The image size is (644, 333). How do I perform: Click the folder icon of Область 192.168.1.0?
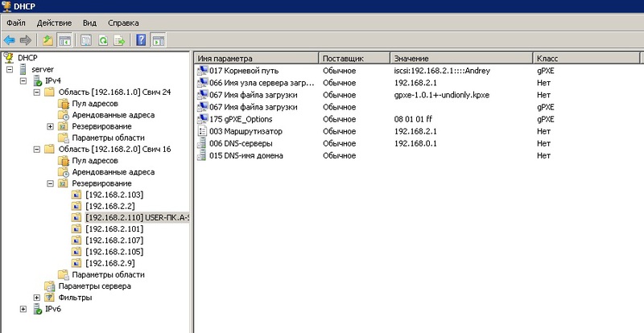[49, 92]
